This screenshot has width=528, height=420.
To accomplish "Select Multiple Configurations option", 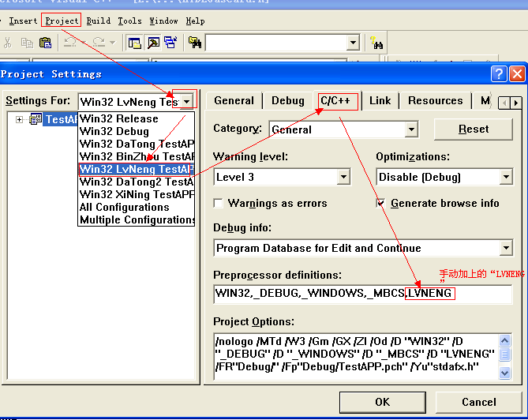I will 136,219.
